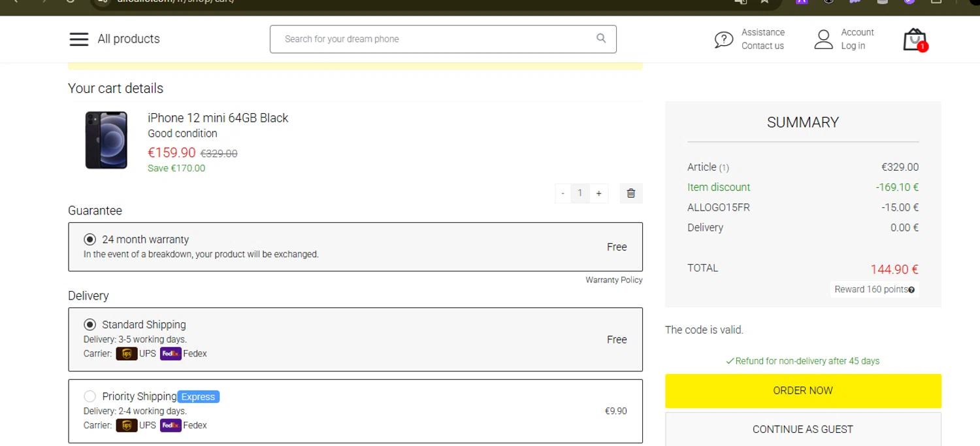This screenshot has height=446, width=980.
Task: Click the Account label in header
Action: pos(857,32)
